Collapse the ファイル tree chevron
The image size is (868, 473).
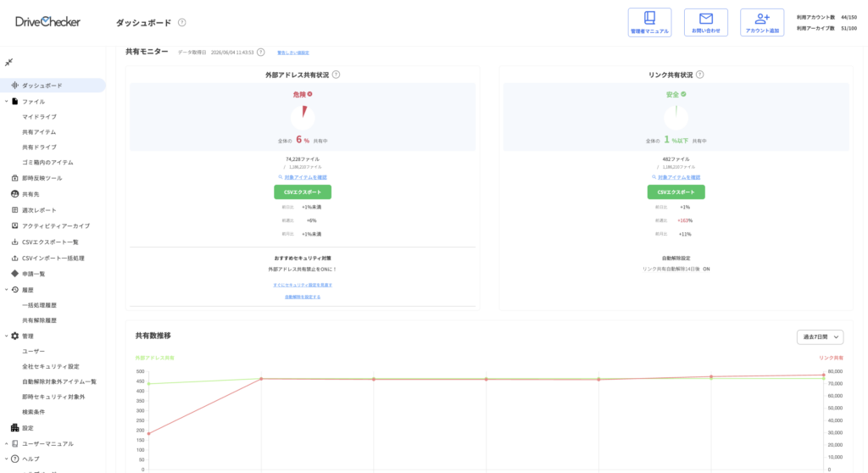click(x=6, y=102)
